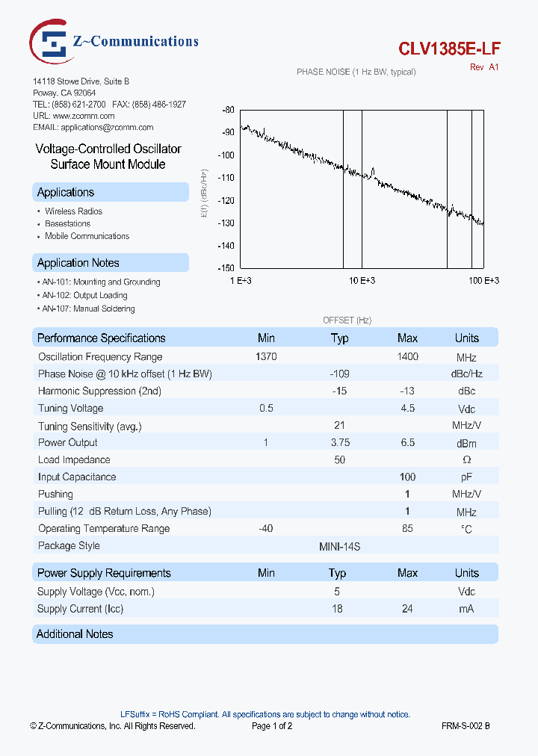The height and width of the screenshot is (756, 538).
Task: Click the CLV1385E-LF part number title
Action: (449, 49)
